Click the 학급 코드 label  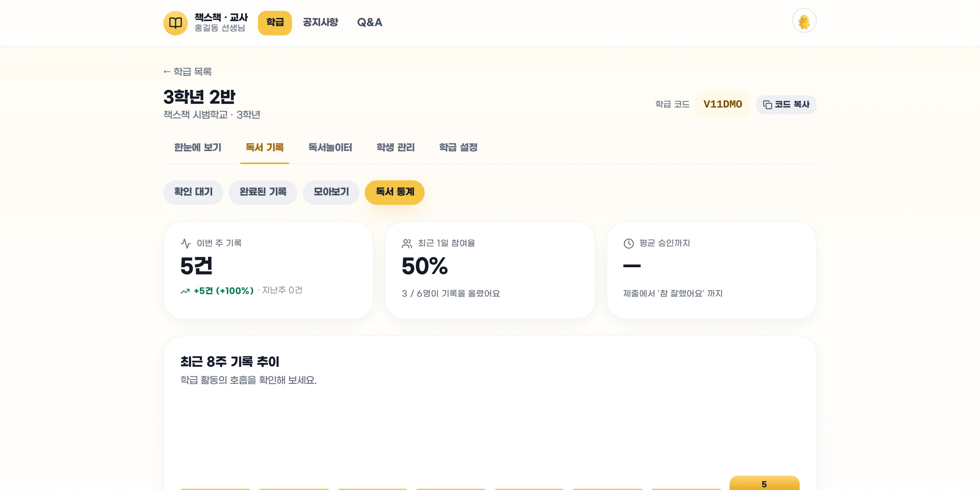(x=672, y=105)
